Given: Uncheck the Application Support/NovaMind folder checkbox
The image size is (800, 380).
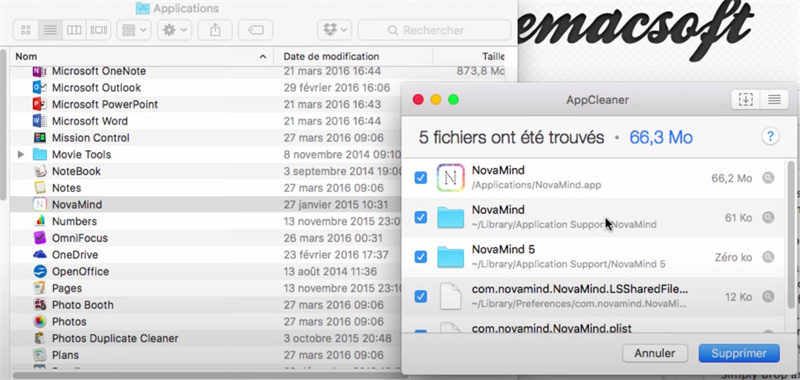Looking at the screenshot, I should (x=420, y=217).
